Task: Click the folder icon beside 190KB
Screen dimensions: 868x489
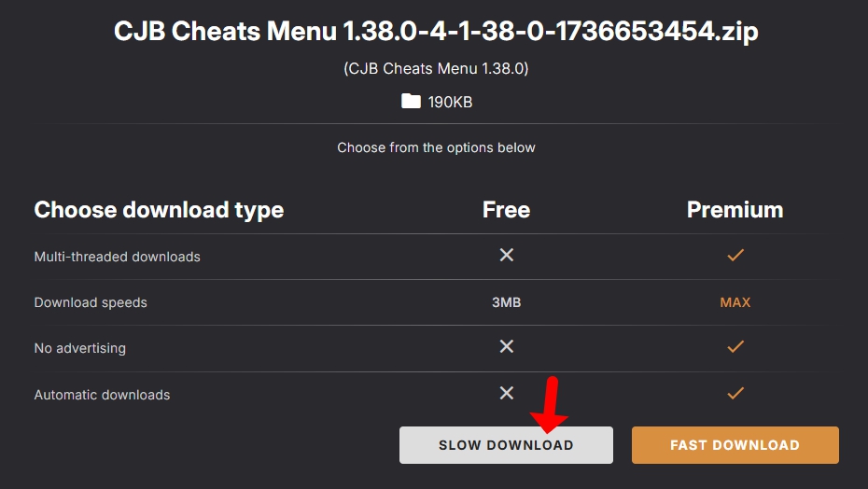Action: click(x=411, y=102)
